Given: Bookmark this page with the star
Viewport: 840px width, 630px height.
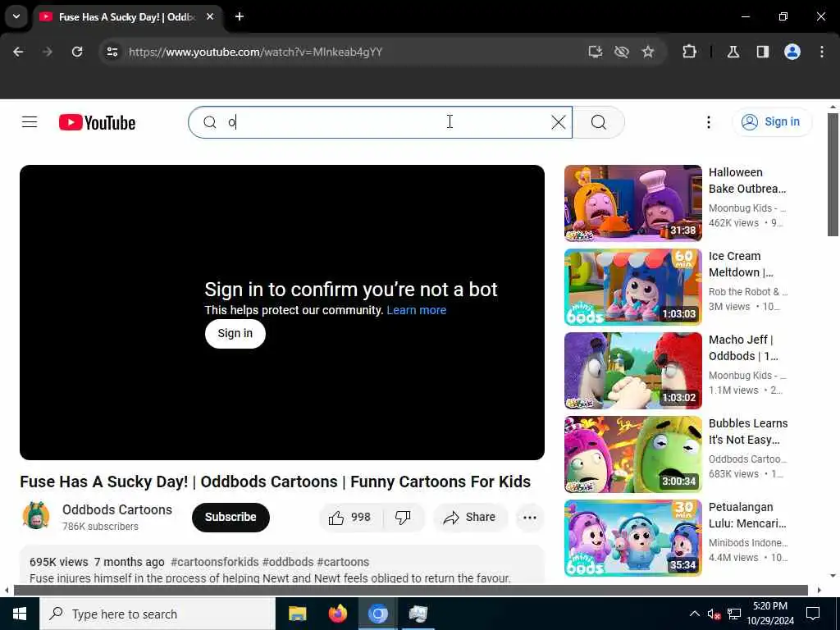Looking at the screenshot, I should point(648,52).
